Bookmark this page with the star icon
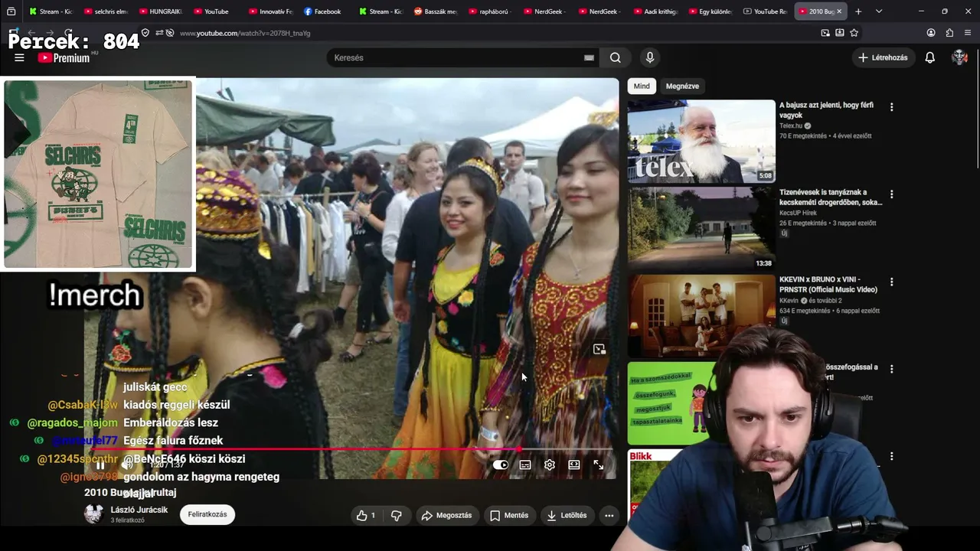 (x=854, y=33)
